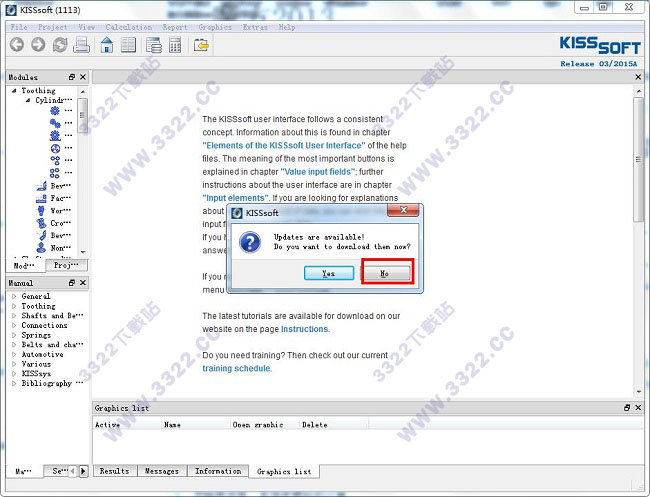Screen dimensions: 650x497
Task: Open the "Value input fields" link
Action: pos(318,172)
